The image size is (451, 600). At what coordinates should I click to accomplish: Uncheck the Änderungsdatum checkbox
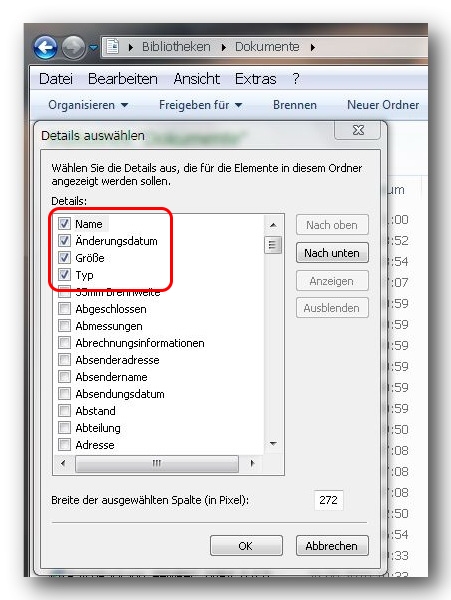64,241
